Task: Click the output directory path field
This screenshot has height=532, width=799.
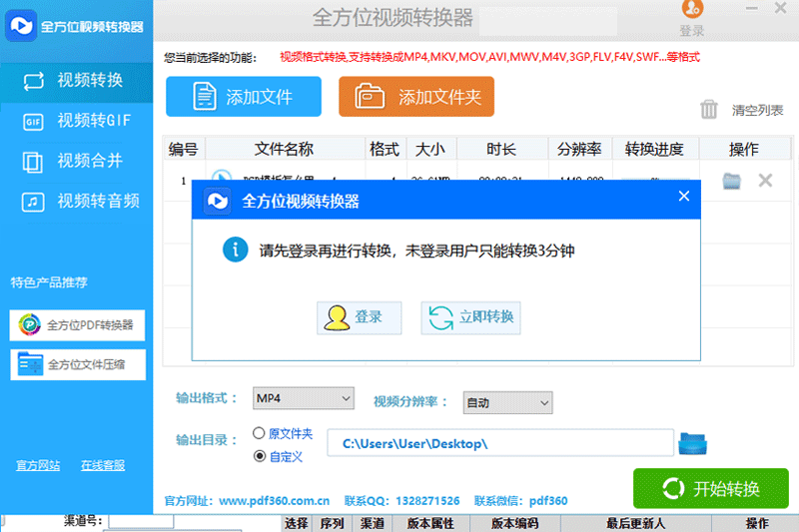Action: pyautogui.click(x=502, y=442)
